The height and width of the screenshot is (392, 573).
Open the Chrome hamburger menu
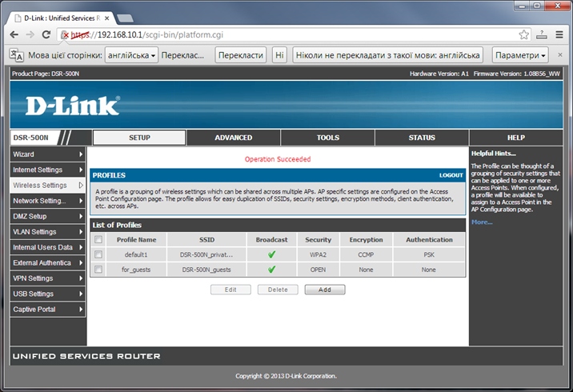click(559, 34)
